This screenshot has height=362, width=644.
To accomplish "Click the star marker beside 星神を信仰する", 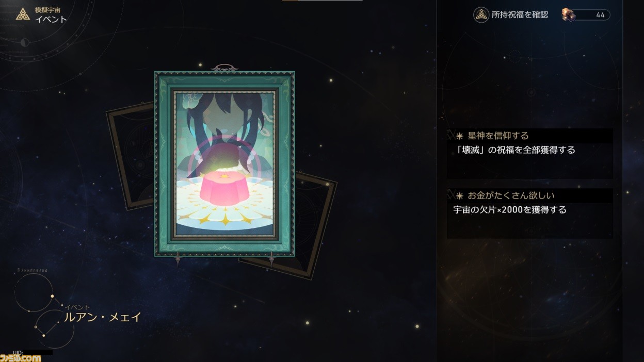I will 459,136.
